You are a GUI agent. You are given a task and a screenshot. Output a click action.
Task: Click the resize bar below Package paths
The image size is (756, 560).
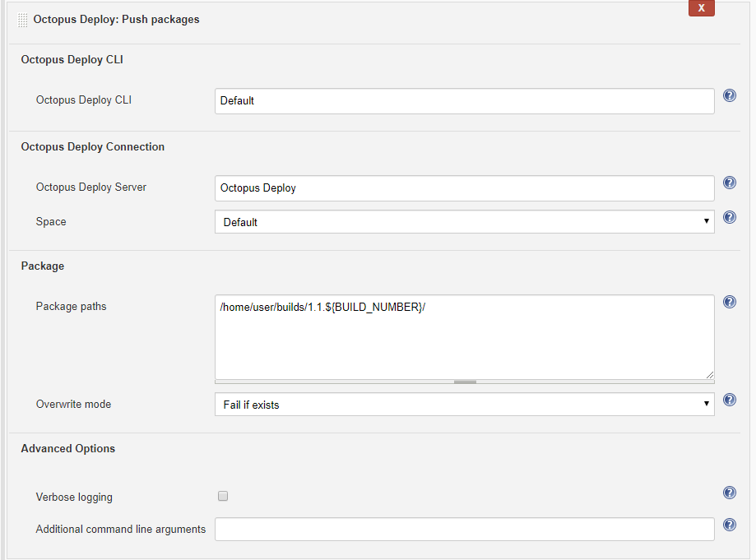click(x=465, y=382)
